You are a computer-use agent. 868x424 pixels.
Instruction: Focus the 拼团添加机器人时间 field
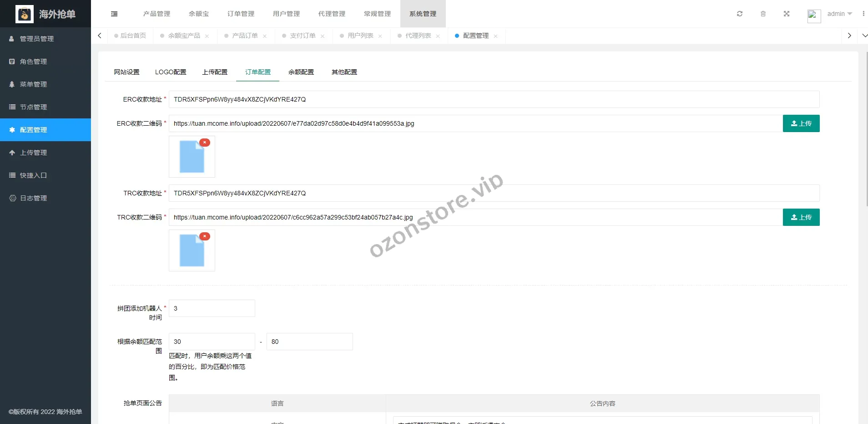click(x=212, y=308)
